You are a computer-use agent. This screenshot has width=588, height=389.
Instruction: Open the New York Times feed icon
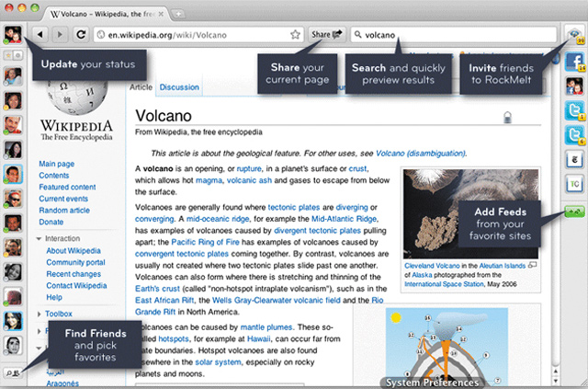click(574, 160)
